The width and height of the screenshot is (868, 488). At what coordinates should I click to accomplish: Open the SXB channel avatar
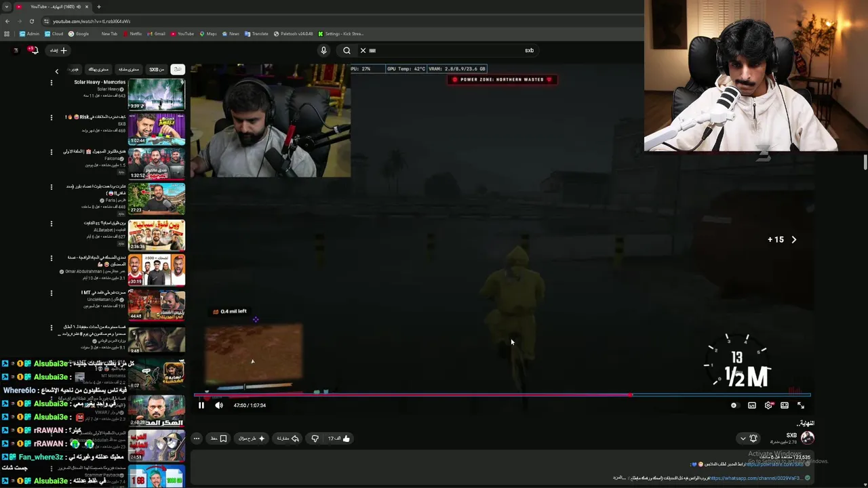coord(807,438)
